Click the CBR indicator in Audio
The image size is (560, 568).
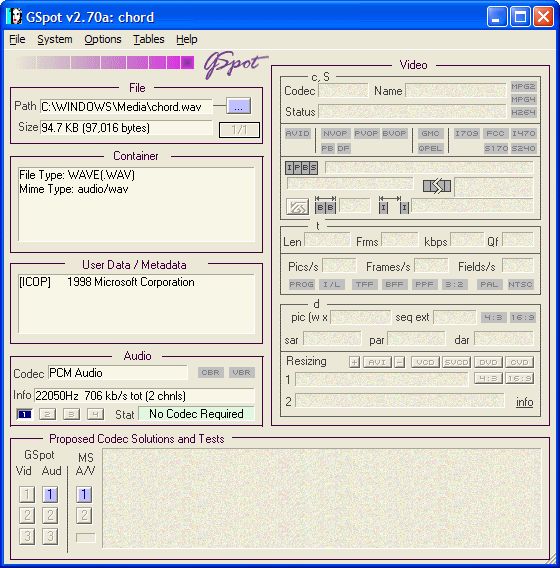pos(210,372)
